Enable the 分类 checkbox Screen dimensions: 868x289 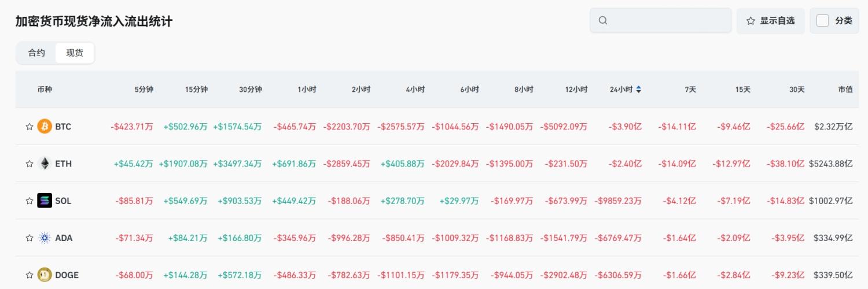tap(822, 21)
